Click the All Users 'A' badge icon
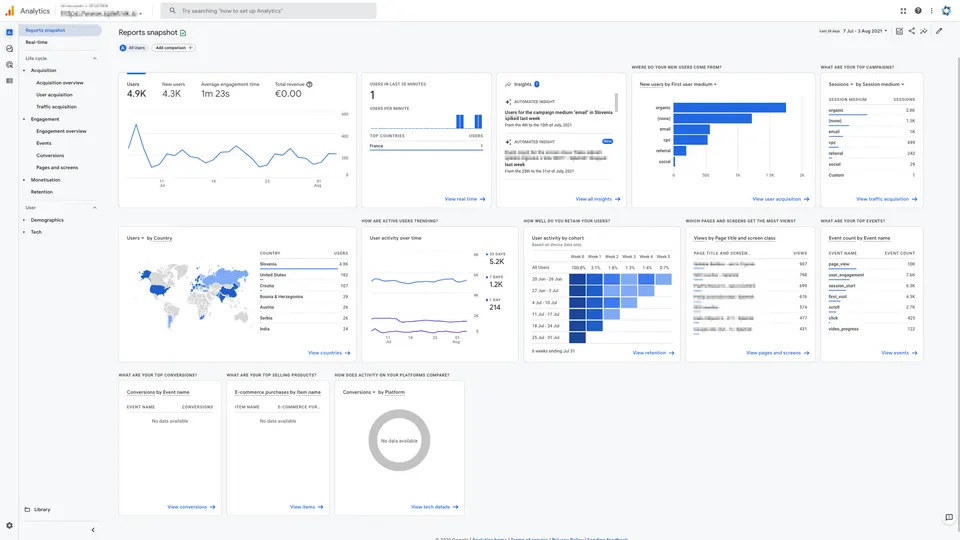 (x=123, y=48)
